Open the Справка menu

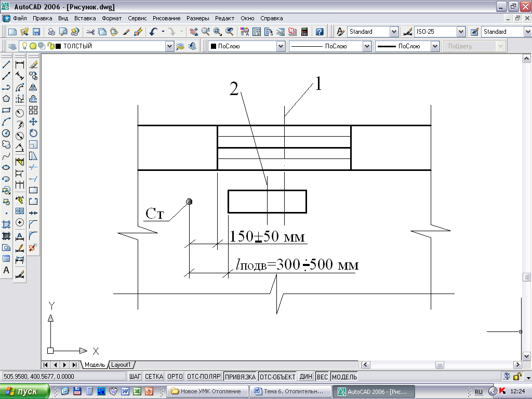pyautogui.click(x=271, y=18)
